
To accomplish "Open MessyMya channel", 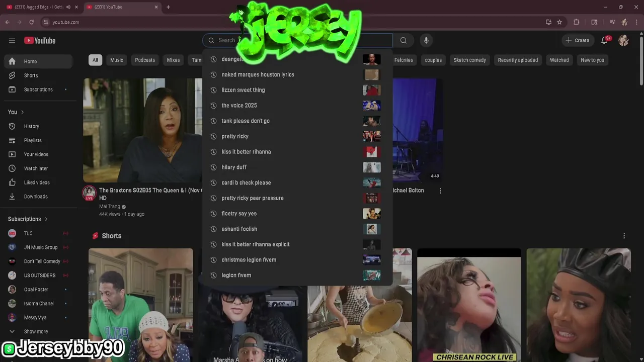I will click(x=39, y=318).
